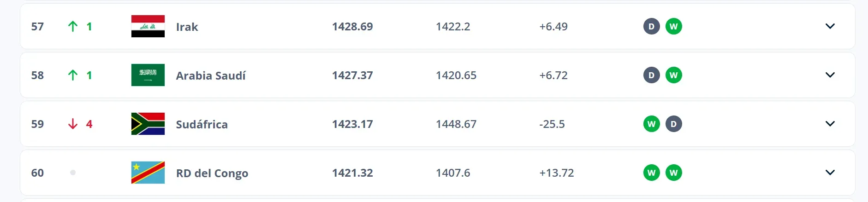Click Sudáfrica's total points 1423.17

352,124
